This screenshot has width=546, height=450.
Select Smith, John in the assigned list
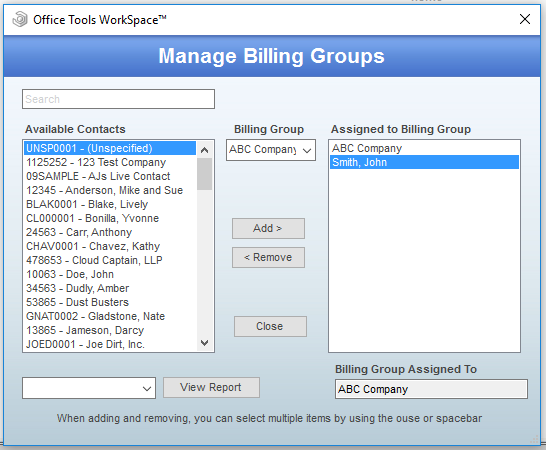424,162
